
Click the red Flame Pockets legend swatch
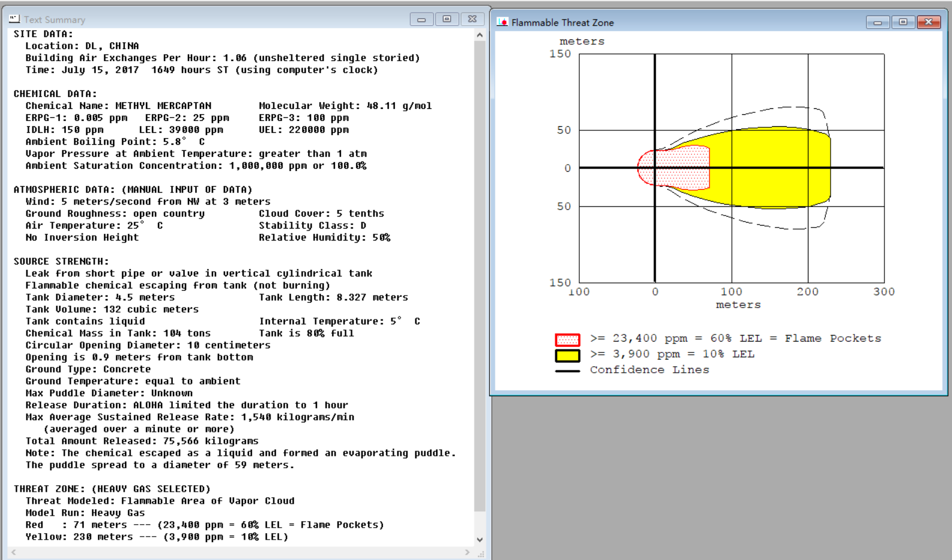pyautogui.click(x=567, y=340)
